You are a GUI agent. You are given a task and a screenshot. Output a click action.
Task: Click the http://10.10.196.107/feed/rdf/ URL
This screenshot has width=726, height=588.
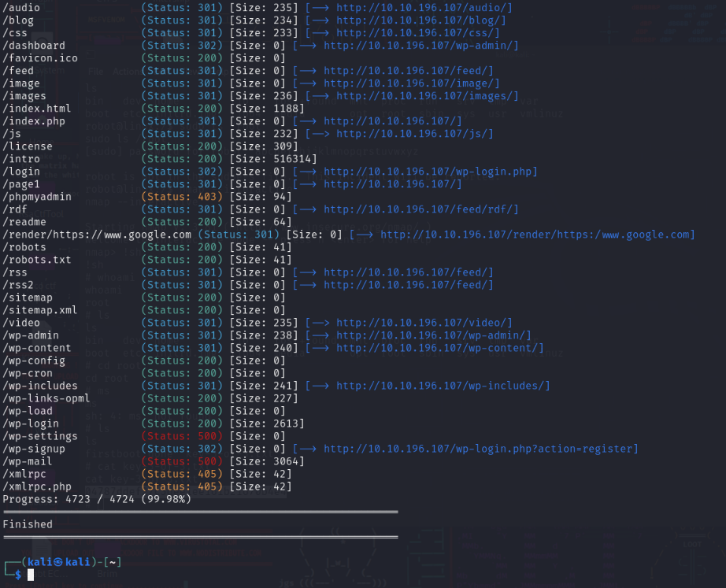419,209
